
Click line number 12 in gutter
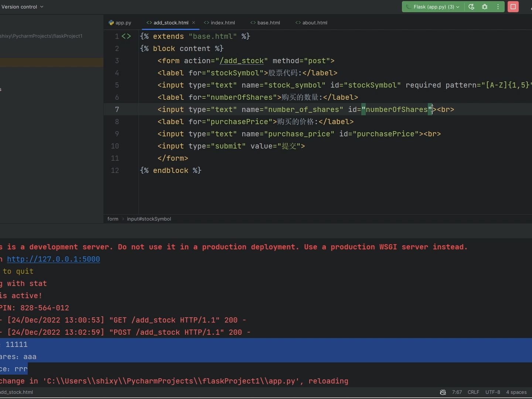pos(115,170)
